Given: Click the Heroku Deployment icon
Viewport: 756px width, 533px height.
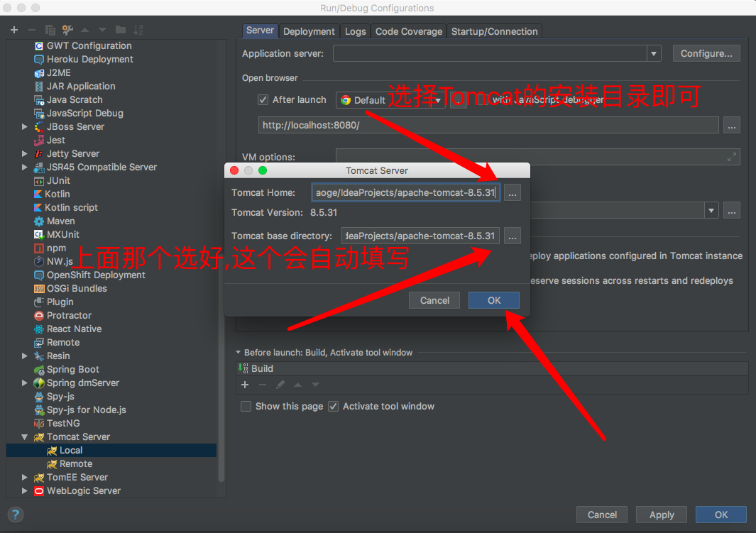Looking at the screenshot, I should click(x=39, y=60).
